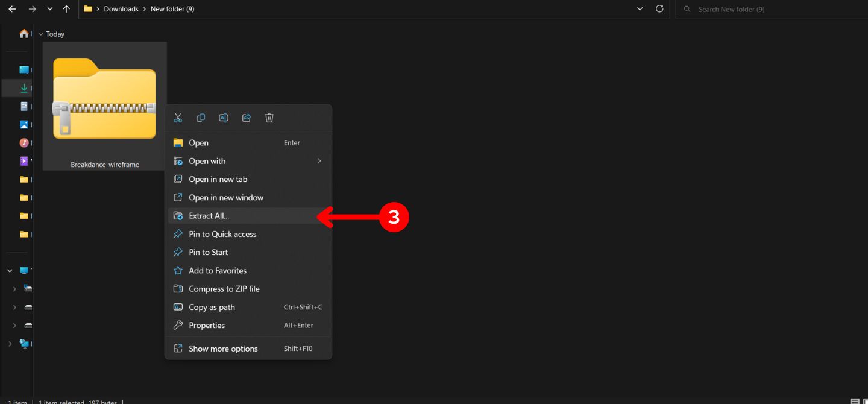
Task: Choose Extract All from the context menu
Action: click(x=209, y=215)
